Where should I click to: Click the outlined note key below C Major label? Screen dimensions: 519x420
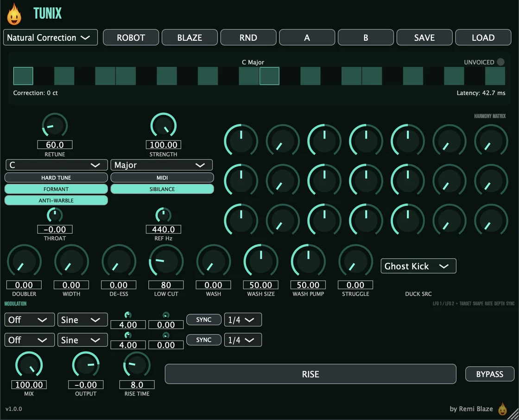pos(269,76)
